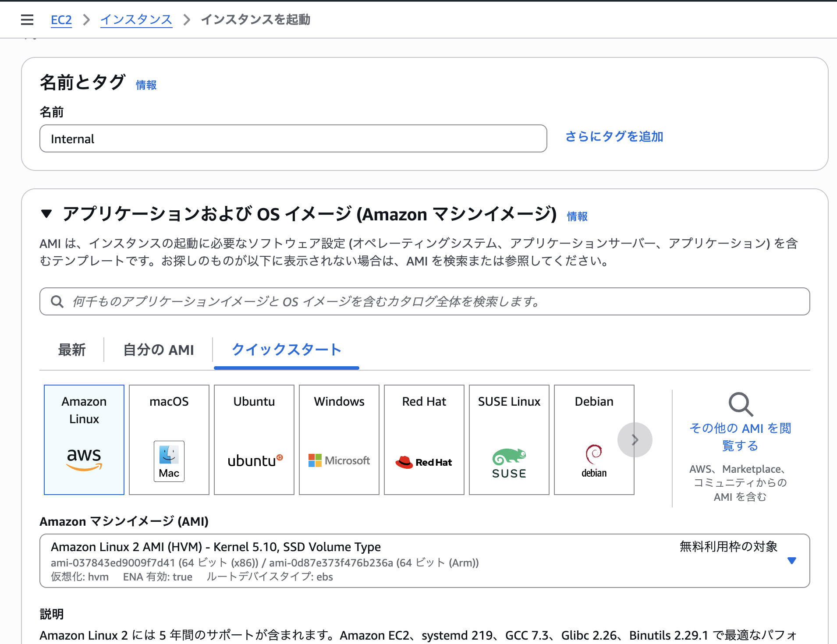
Task: Click the search magnifier in AMI catalog field
Action: [x=57, y=301]
